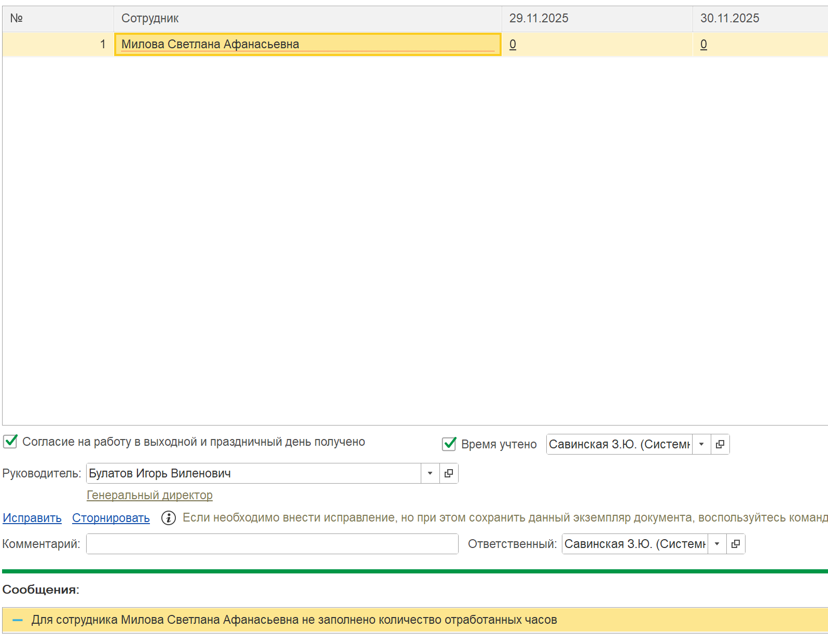Click the Исправить link

32,518
